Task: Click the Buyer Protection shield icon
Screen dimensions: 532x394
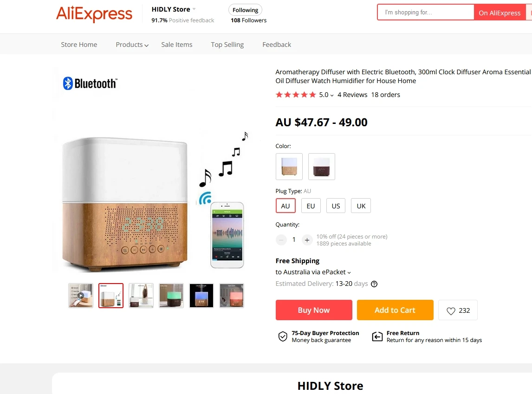Action: click(x=283, y=336)
